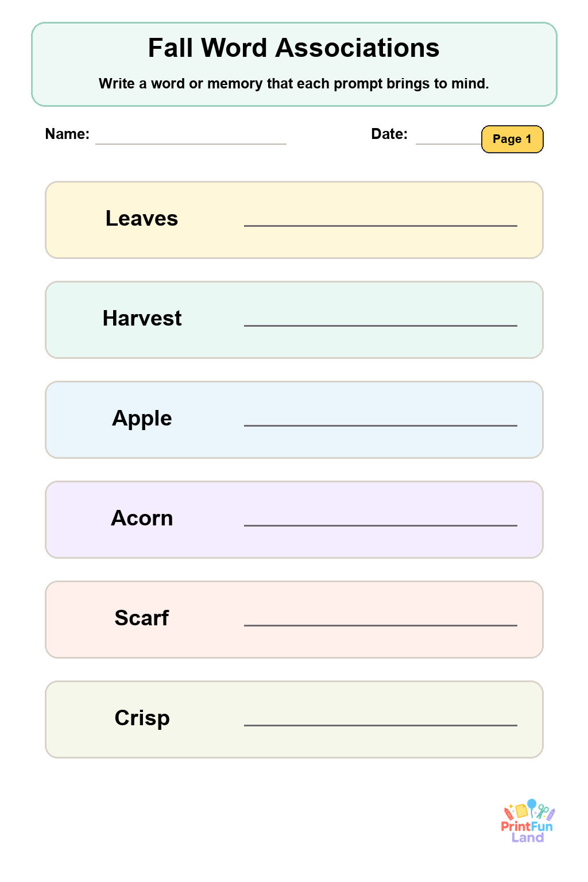Image resolution: width=588 pixels, height=882 pixels.
Task: Click the answer line beside Crisp
Action: pyautogui.click(x=381, y=725)
